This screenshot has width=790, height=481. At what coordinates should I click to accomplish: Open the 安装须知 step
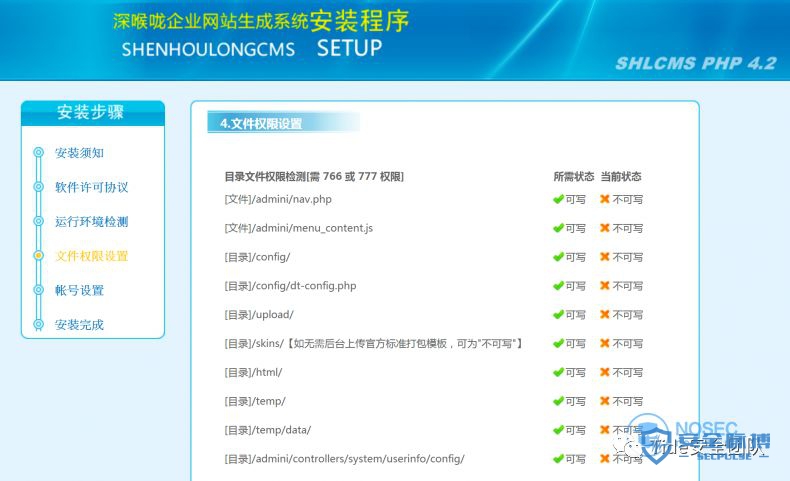tap(80, 153)
